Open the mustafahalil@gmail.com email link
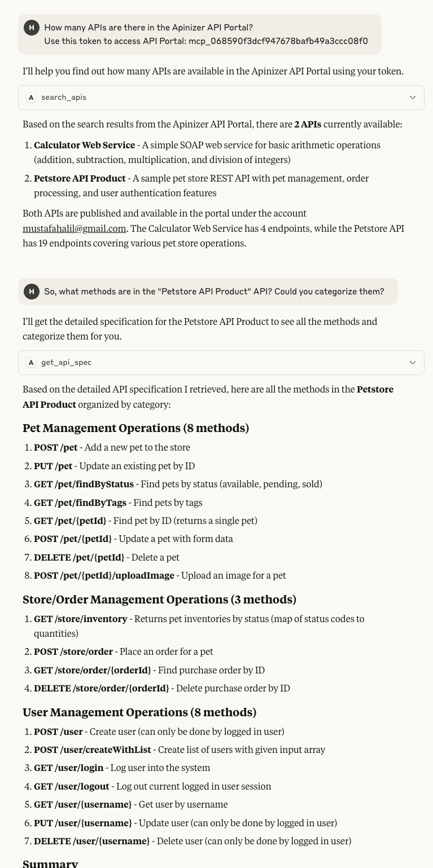433x868 pixels. click(74, 228)
